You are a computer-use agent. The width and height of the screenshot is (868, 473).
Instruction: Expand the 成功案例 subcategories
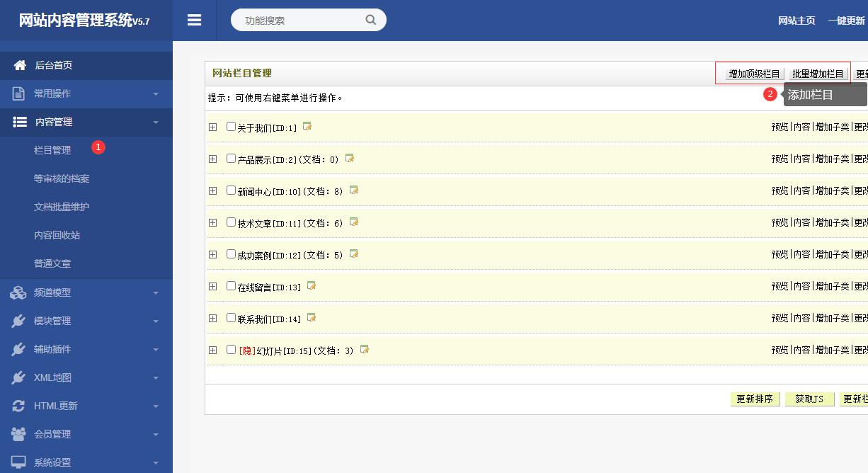(x=212, y=255)
